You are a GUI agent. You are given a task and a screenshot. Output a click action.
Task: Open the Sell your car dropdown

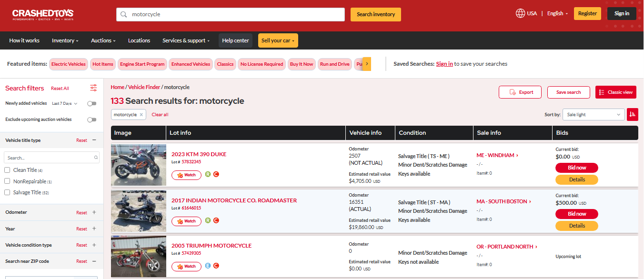tap(278, 40)
